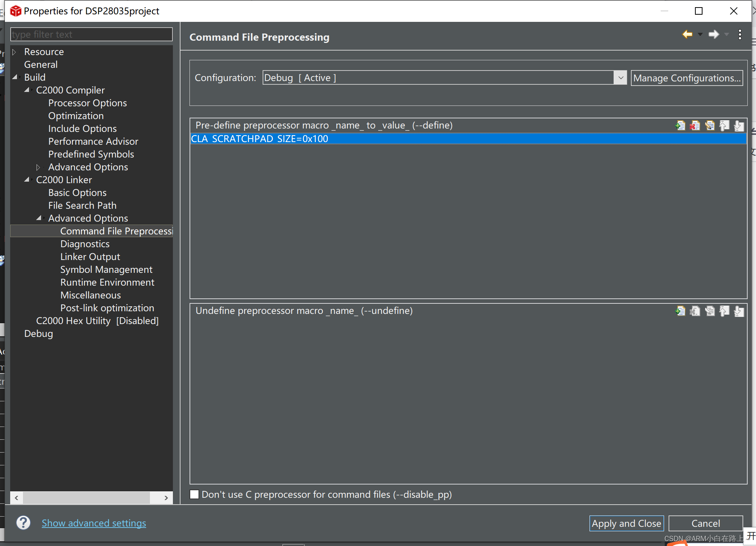756x546 pixels.
Task: Open the back history dropdown arrow
Action: tap(700, 34)
